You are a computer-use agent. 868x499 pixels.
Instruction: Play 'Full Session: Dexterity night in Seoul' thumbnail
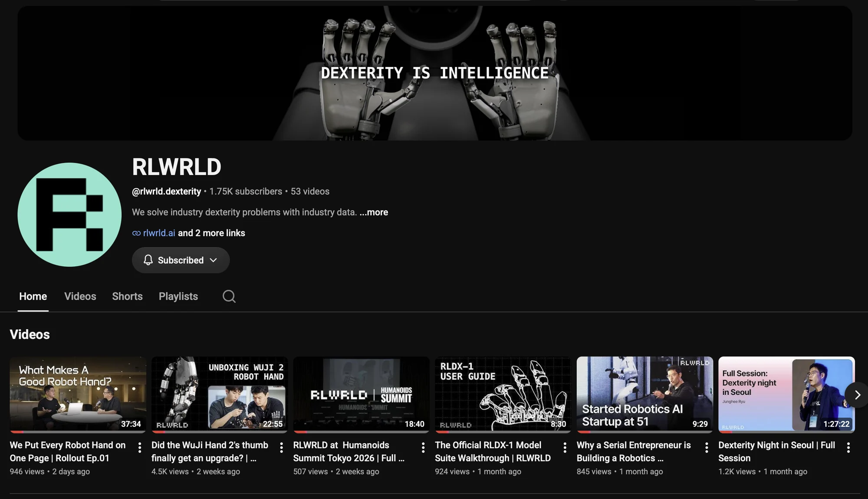pyautogui.click(x=786, y=394)
